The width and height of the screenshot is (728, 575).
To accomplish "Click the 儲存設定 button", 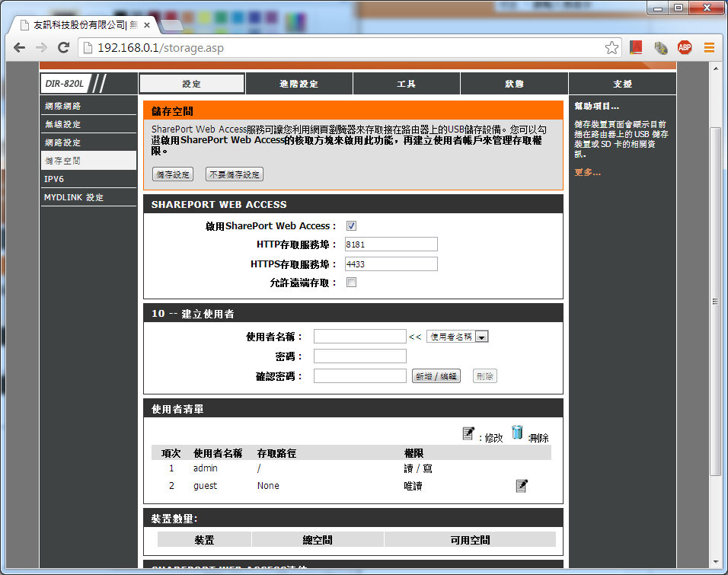I will point(173,174).
